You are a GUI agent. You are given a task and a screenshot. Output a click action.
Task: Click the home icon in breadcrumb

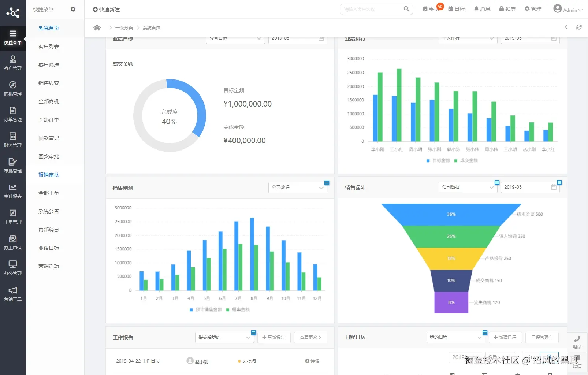97,28
